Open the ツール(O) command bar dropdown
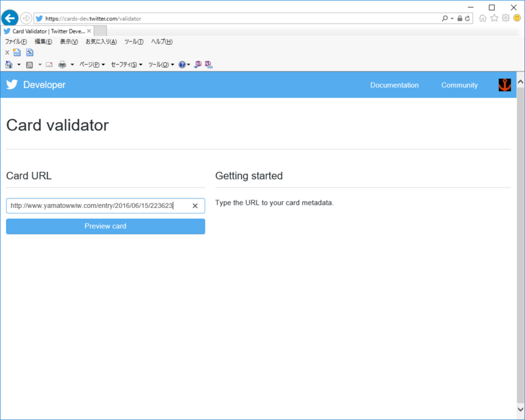 pos(161,65)
